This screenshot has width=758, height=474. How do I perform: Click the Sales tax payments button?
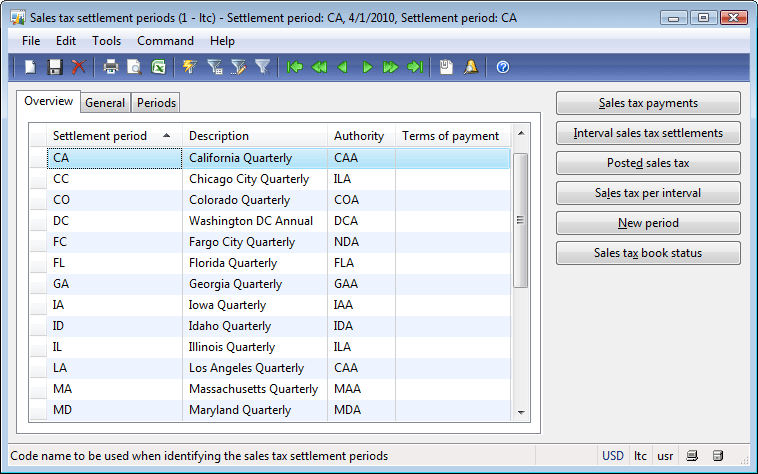648,103
